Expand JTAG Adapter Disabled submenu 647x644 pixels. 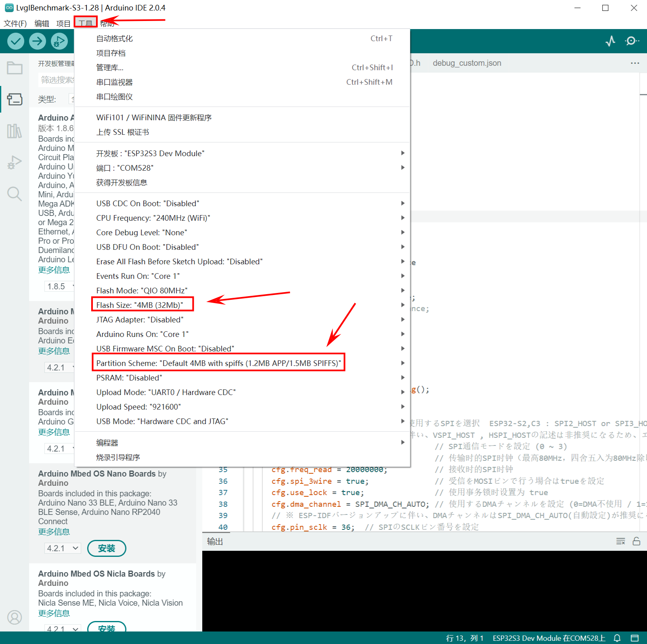click(x=242, y=320)
